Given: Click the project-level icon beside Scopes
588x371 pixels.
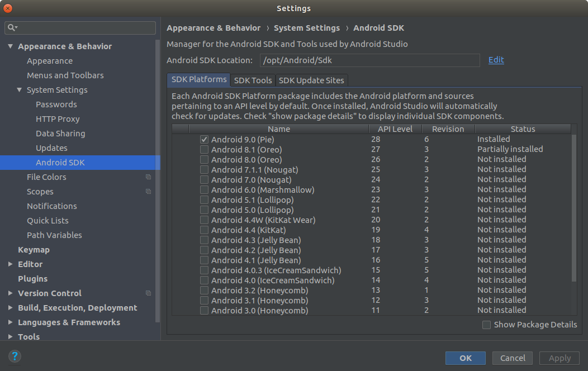Looking at the screenshot, I should coord(148,192).
